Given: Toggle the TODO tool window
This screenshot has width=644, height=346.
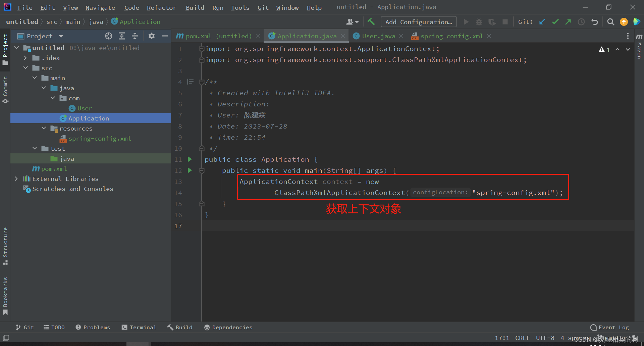Looking at the screenshot, I should point(54,327).
